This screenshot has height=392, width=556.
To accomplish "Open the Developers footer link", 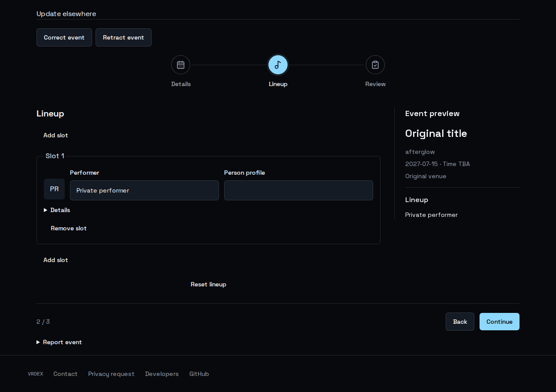I will point(162,374).
